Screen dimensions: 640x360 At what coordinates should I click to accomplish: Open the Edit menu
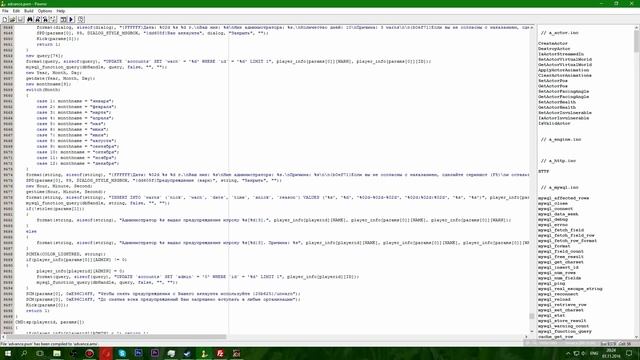[16, 11]
